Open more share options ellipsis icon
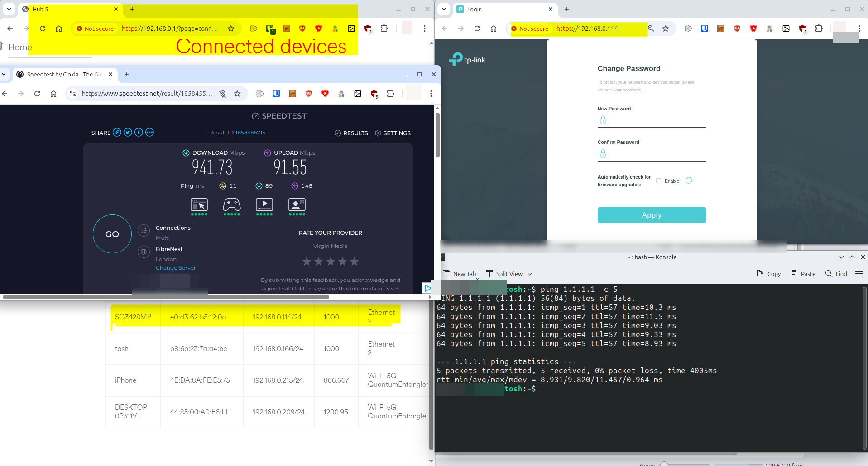This screenshot has height=466, width=868. coord(149,133)
